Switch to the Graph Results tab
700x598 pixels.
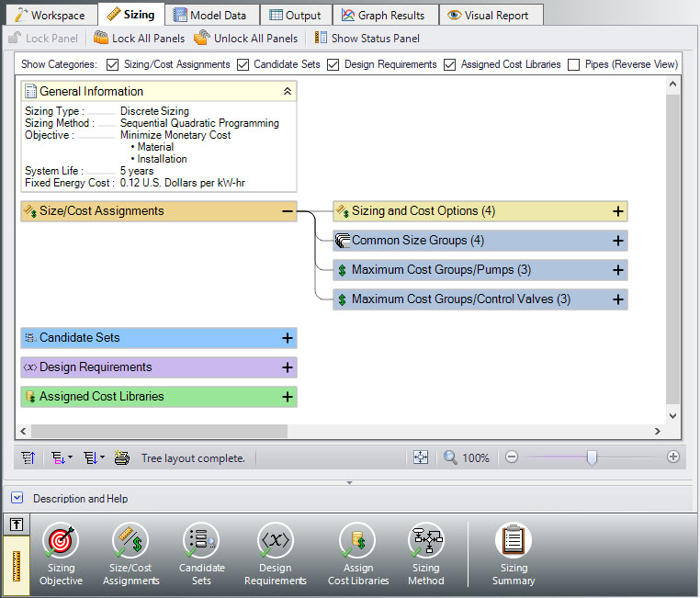coord(383,15)
